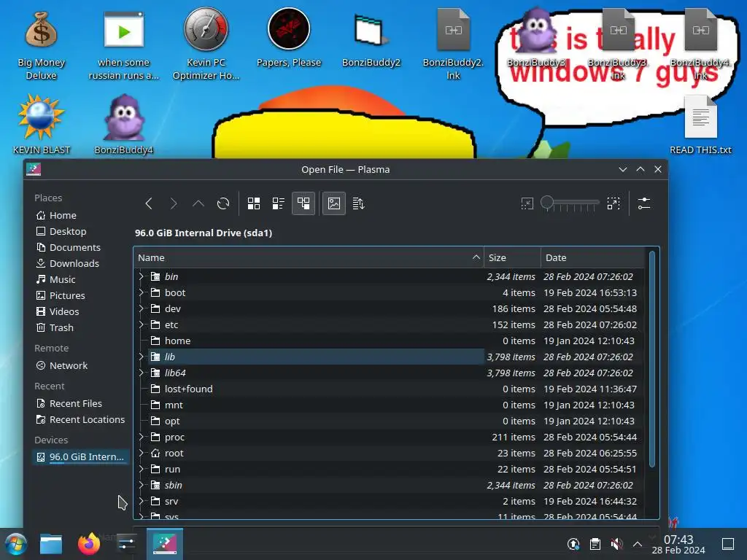Image resolution: width=747 pixels, height=560 pixels.
Task: Open the dialog options settings button
Action: [644, 204]
